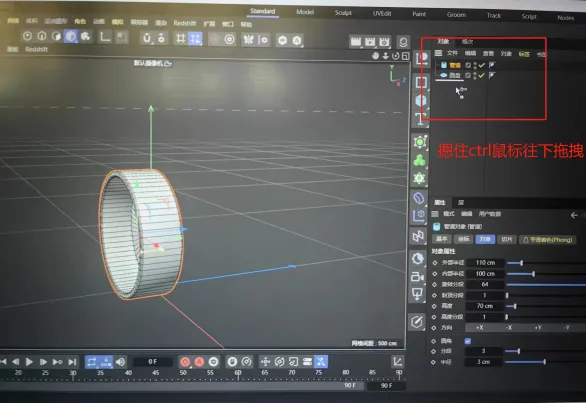Viewport: 586px width, 403px height.
Task: Click the 外部半径 slider handle
Action: click(x=521, y=263)
